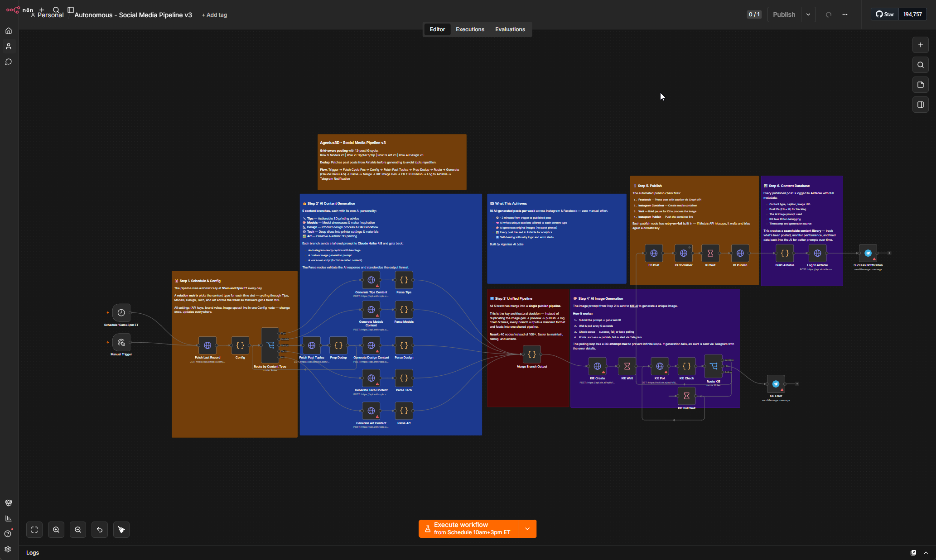Image resolution: width=936 pixels, height=560 pixels.
Task: Toggle the sidebar panel icon in header
Action: click(71, 10)
